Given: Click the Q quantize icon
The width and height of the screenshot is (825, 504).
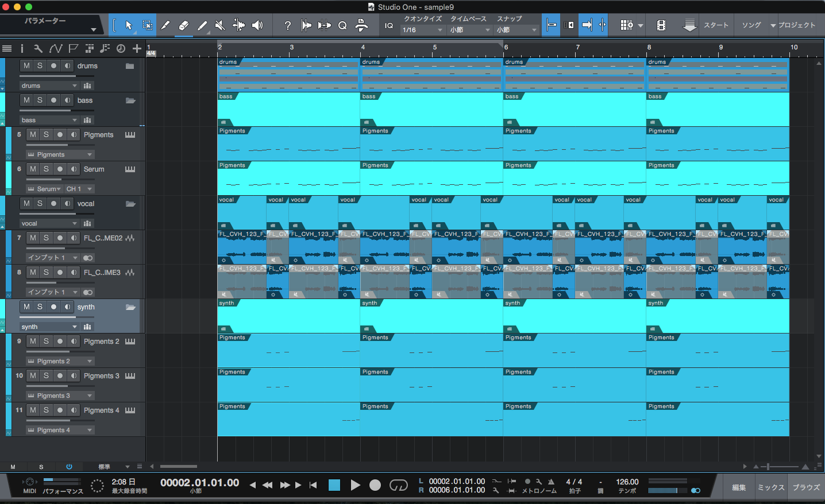Looking at the screenshot, I should tap(342, 25).
